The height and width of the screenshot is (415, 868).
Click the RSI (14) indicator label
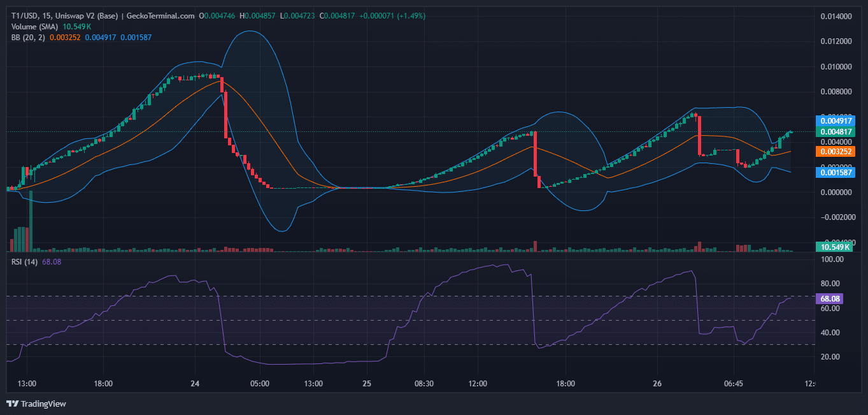(25, 261)
